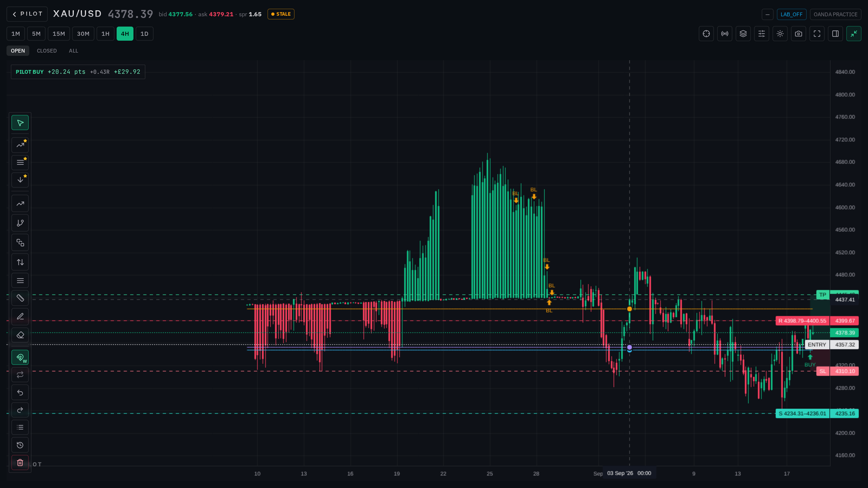The width and height of the screenshot is (868, 488).
Task: Click the repeat loop arrows icon
Action: [x=20, y=375]
